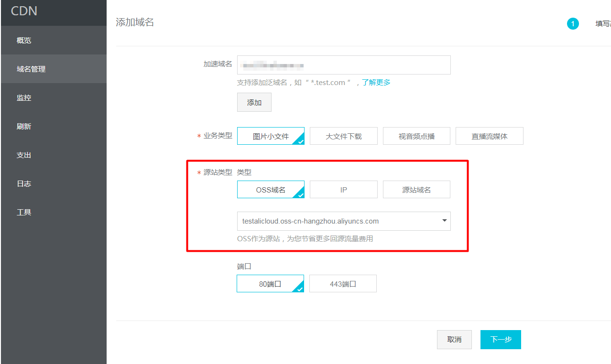View the 日志 logs section
This screenshot has height=364, width=611.
[x=24, y=183]
